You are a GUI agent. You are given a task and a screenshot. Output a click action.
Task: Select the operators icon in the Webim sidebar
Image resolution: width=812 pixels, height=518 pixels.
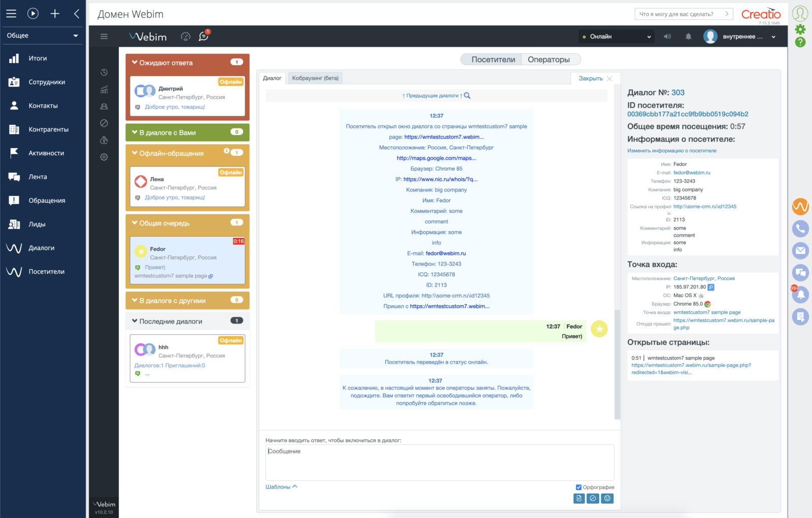click(104, 106)
